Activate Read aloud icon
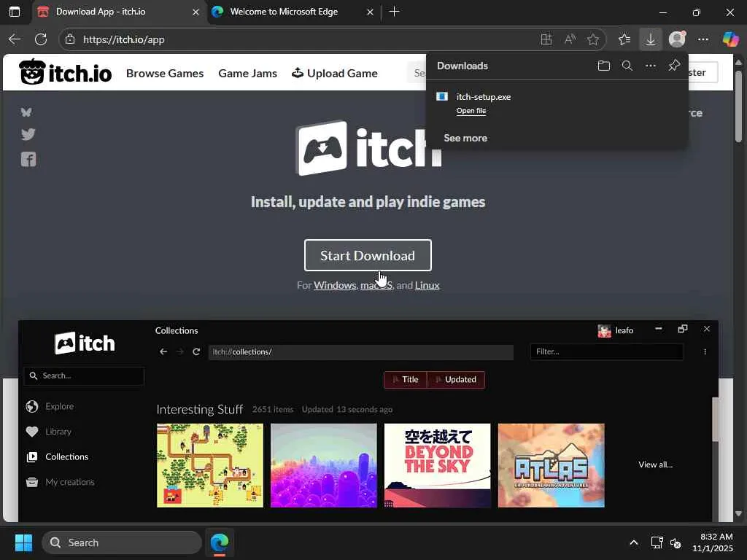 [x=570, y=39]
